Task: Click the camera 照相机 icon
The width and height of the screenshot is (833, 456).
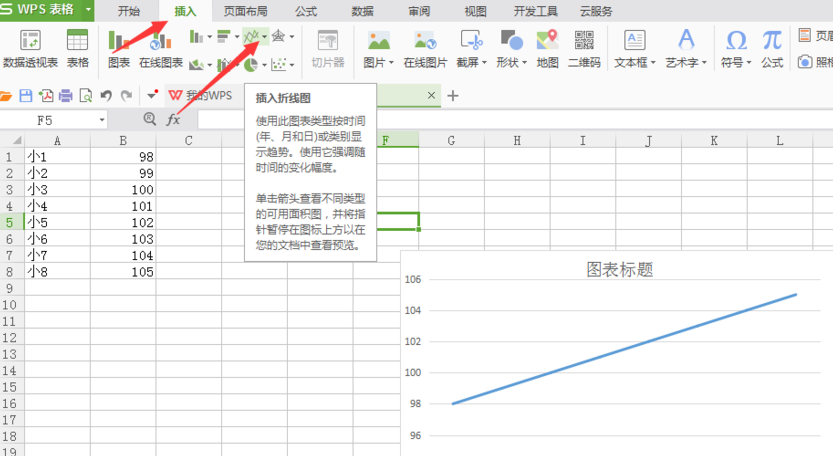Action: click(805, 62)
